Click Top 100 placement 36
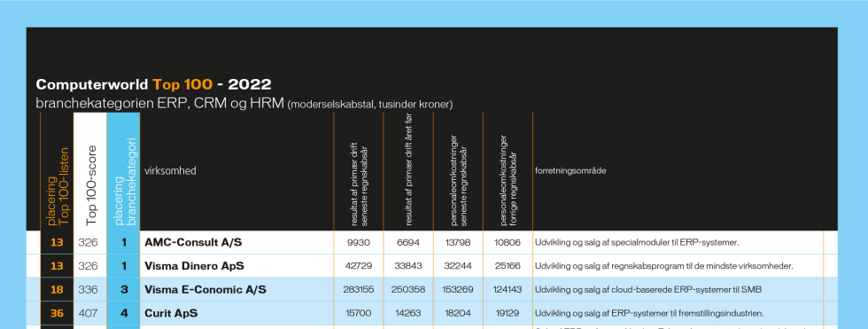 click(x=57, y=313)
